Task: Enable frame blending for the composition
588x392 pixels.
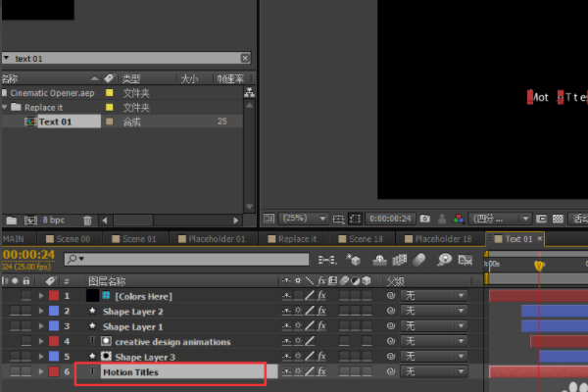Action: coord(400,260)
